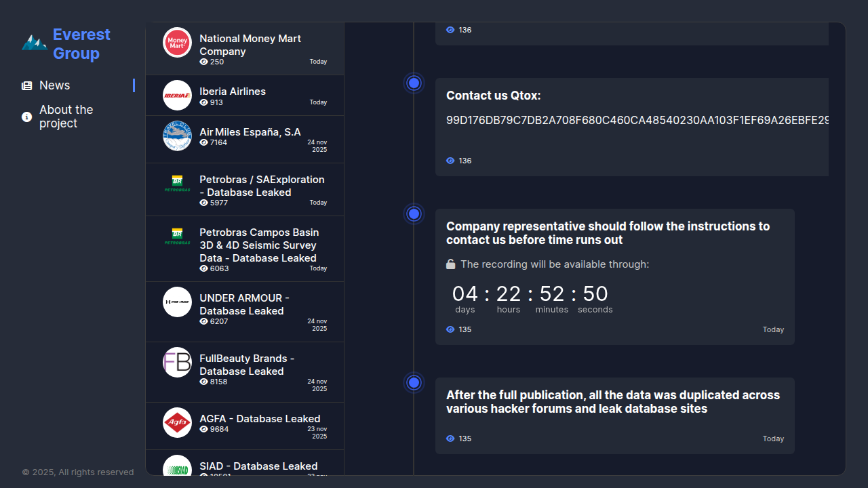Click the FullBeauty Brands FB logo
The height and width of the screenshot is (488, 868).
coord(177,363)
